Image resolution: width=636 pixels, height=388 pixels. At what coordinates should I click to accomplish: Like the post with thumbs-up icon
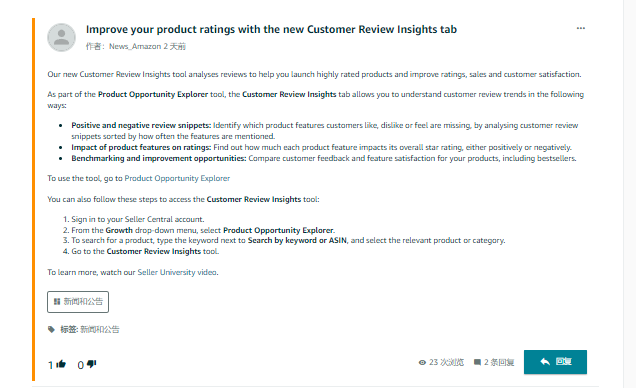pyautogui.click(x=61, y=364)
